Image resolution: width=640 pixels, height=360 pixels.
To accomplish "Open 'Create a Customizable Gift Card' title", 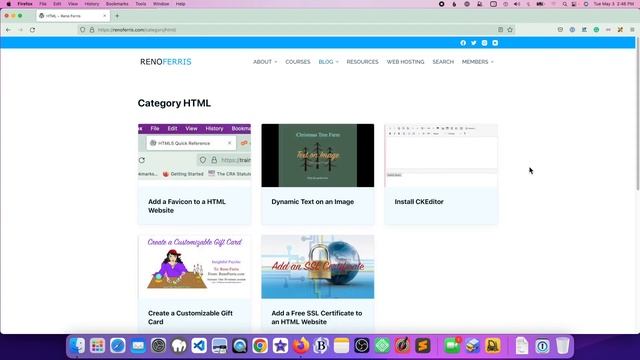I will pos(190,318).
